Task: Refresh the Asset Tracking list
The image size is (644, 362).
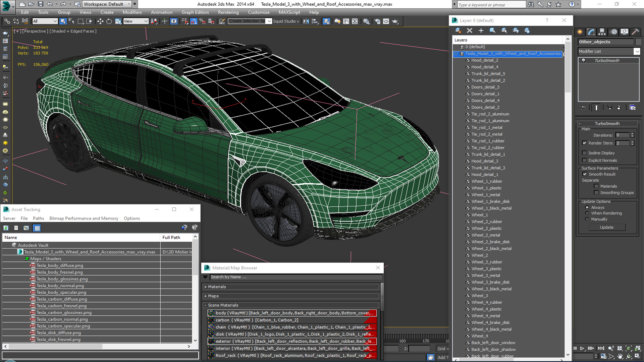Action: (x=6, y=228)
